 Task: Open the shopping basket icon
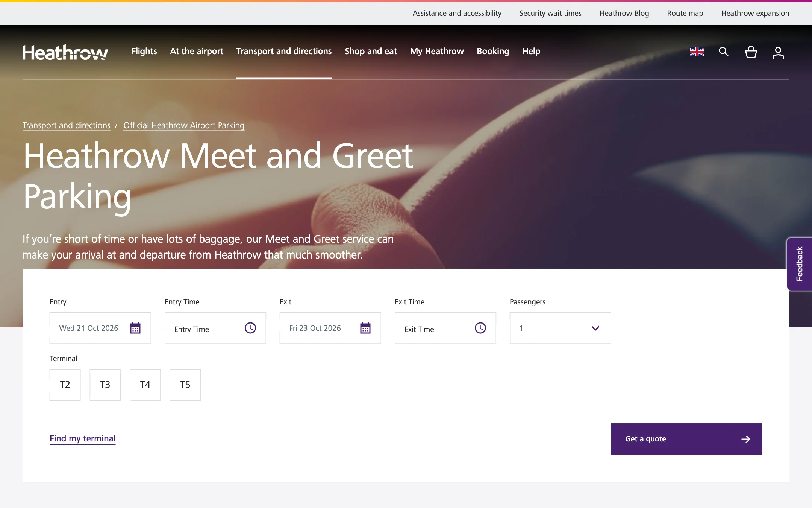coord(751,52)
